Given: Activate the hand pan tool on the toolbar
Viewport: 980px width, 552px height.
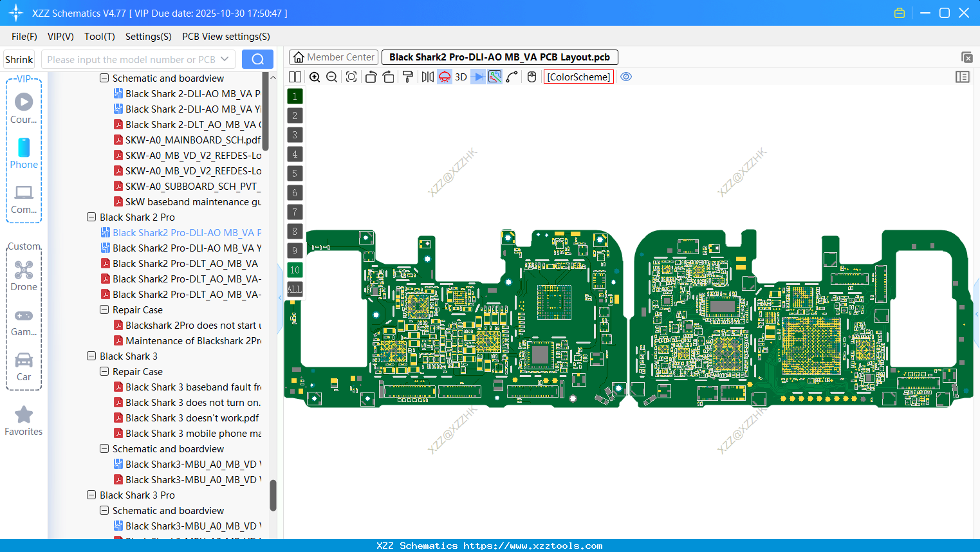Looking at the screenshot, I should [531, 77].
